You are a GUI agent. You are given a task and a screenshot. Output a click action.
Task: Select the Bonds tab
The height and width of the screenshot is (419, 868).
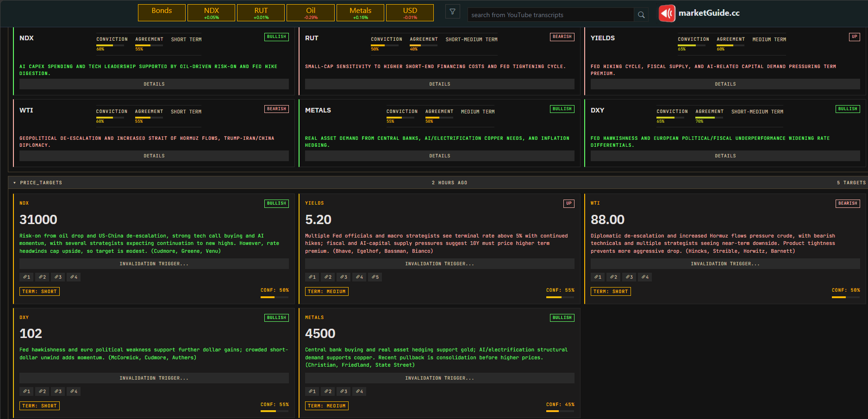[x=162, y=13]
